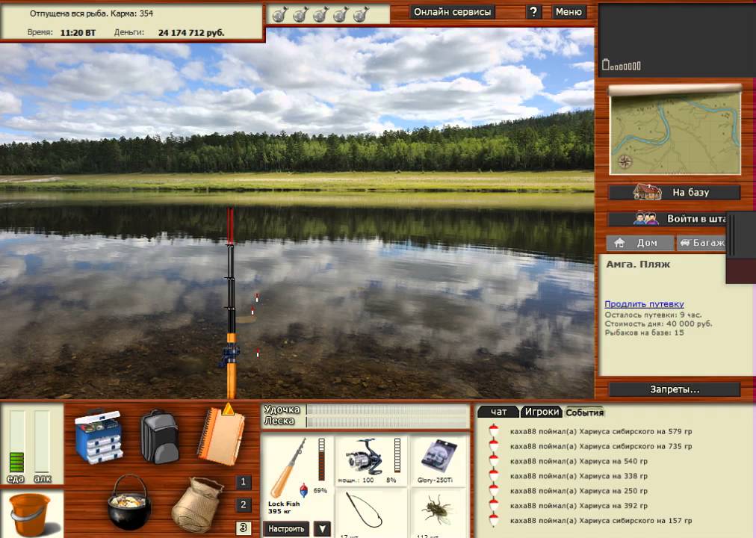The image size is (756, 538).
Task: Click the fishing rod standing in the water
Action: pyautogui.click(x=231, y=303)
